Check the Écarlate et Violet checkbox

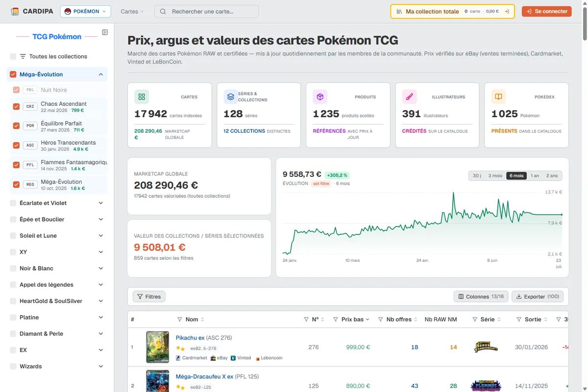(x=13, y=203)
